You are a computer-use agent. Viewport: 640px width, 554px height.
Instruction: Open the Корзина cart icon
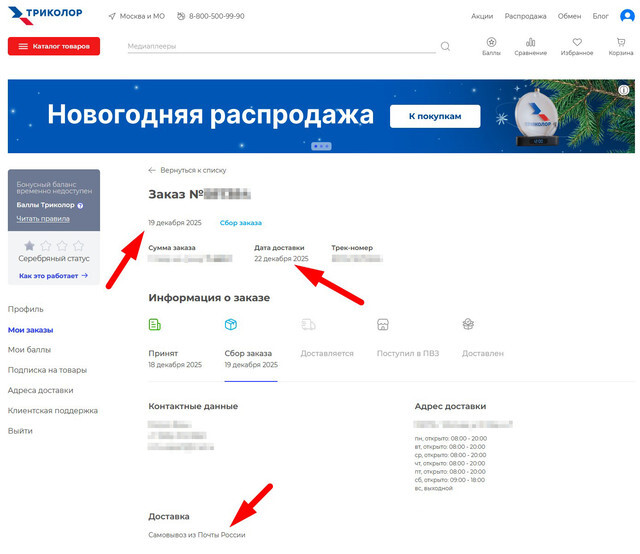621,46
